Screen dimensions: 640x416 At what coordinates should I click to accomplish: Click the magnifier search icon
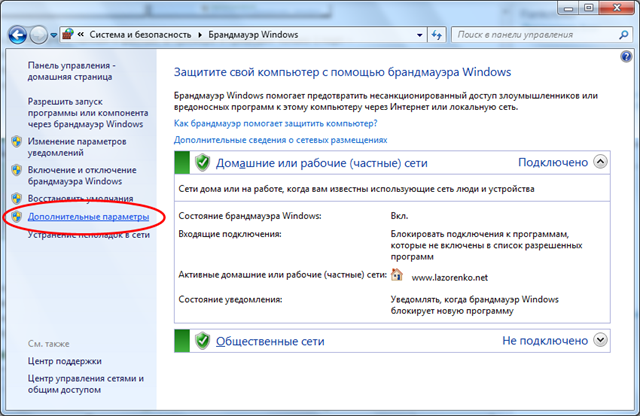[623, 35]
